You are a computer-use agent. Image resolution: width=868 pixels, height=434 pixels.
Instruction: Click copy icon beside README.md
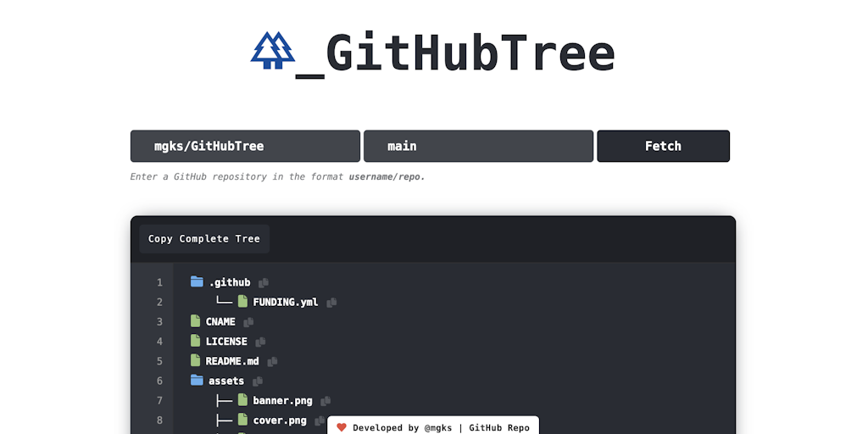click(x=272, y=361)
